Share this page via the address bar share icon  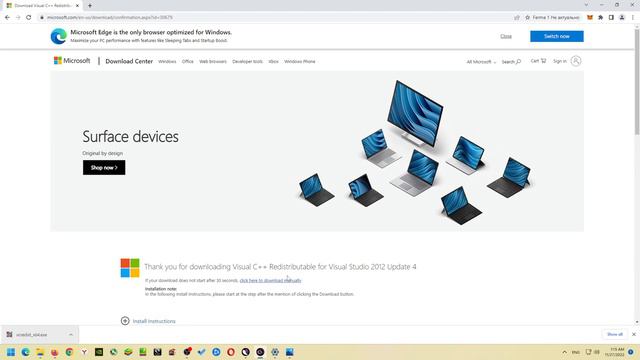[517, 18]
